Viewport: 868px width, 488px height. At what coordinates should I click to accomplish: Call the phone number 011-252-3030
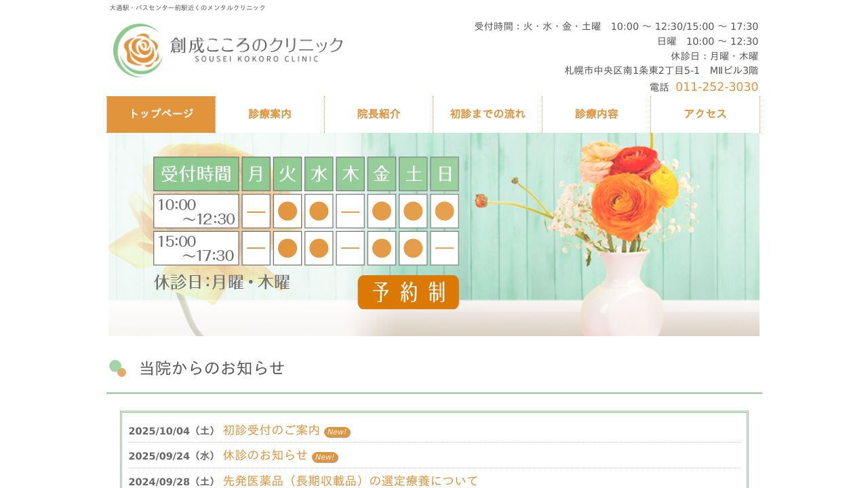[x=717, y=87]
